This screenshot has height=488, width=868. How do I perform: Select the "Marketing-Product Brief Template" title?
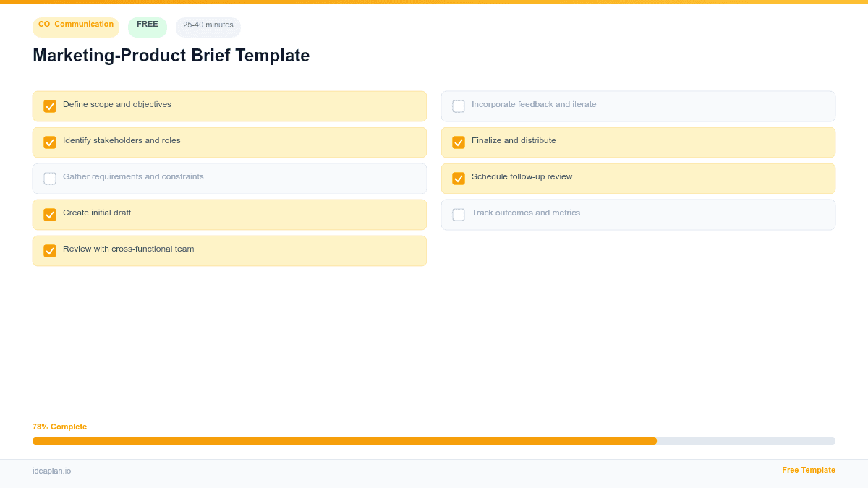tap(171, 56)
